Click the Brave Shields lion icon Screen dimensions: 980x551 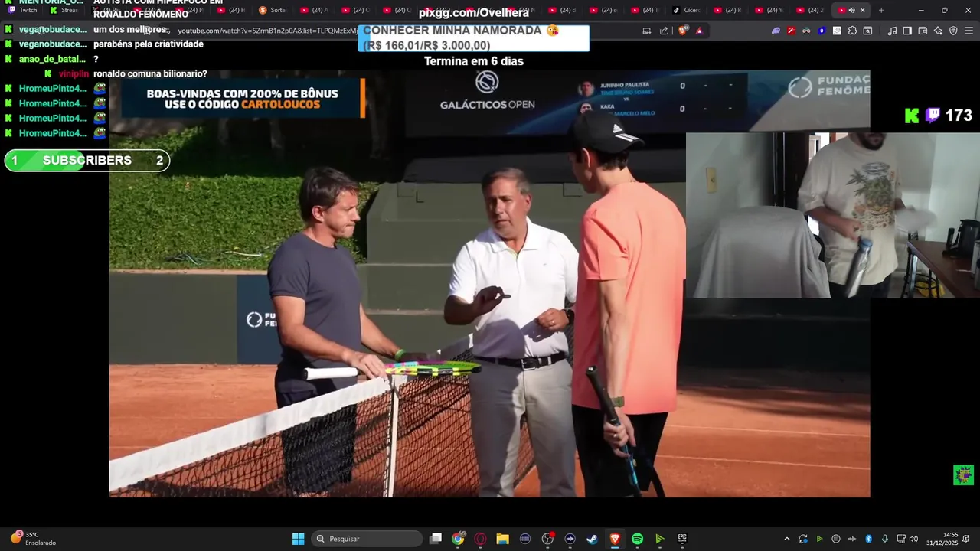[683, 31]
